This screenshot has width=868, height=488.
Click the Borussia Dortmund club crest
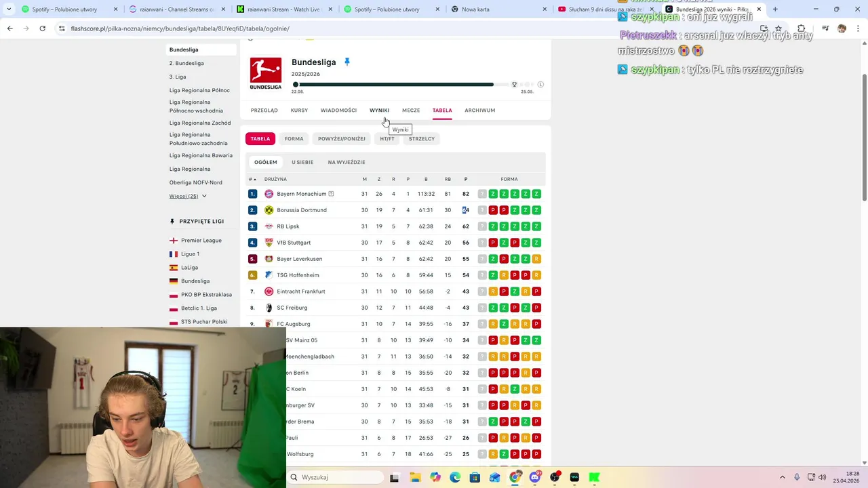pyautogui.click(x=269, y=210)
